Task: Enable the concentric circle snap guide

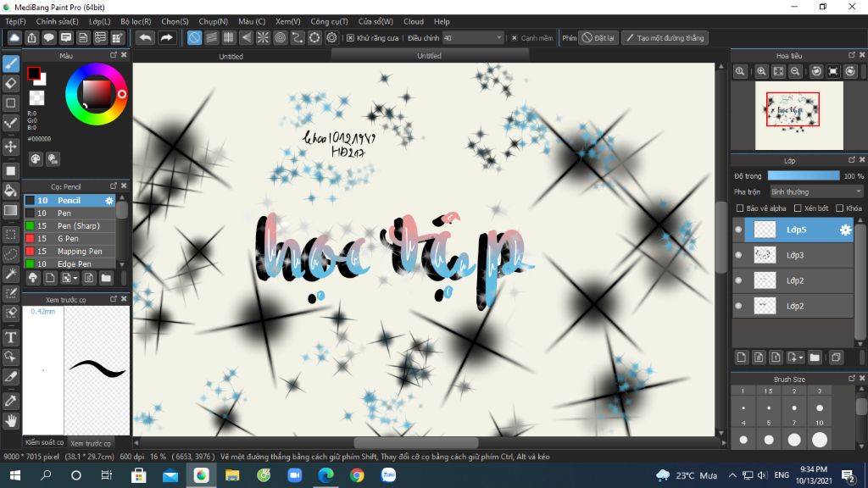Action: pos(280,37)
